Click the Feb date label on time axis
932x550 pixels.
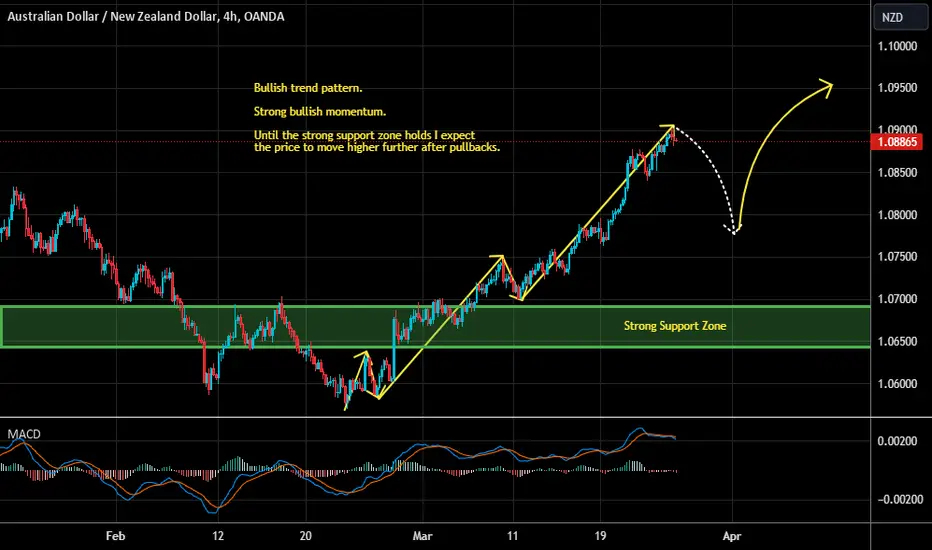click(115, 536)
